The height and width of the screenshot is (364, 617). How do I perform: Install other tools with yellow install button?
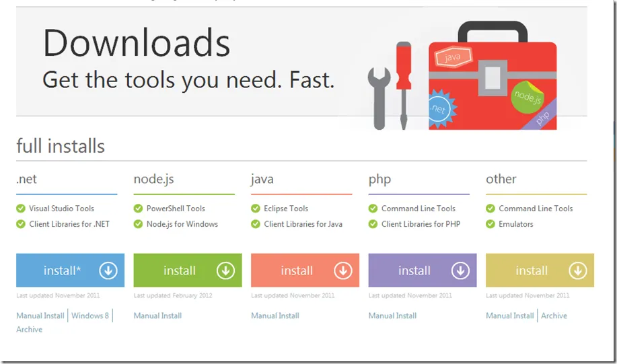pos(540,270)
